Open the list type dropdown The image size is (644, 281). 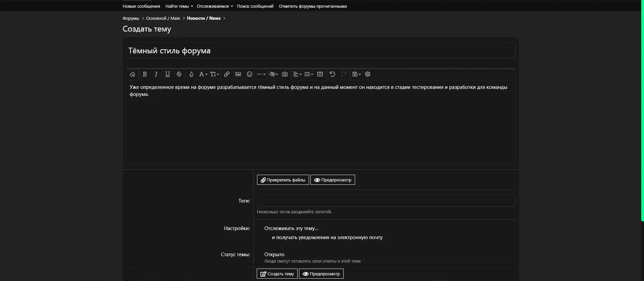click(x=309, y=74)
